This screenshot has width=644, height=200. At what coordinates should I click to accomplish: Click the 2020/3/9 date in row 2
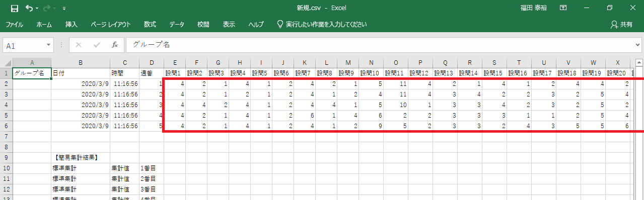coord(81,84)
